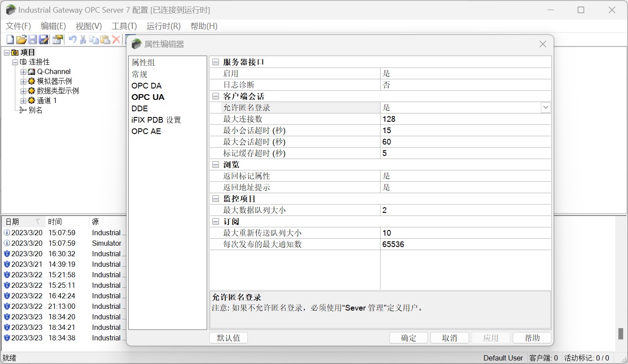Viewport: 628px width, 364px height.
Task: Expand the 模拟器示例 tree node
Action: [x=23, y=81]
